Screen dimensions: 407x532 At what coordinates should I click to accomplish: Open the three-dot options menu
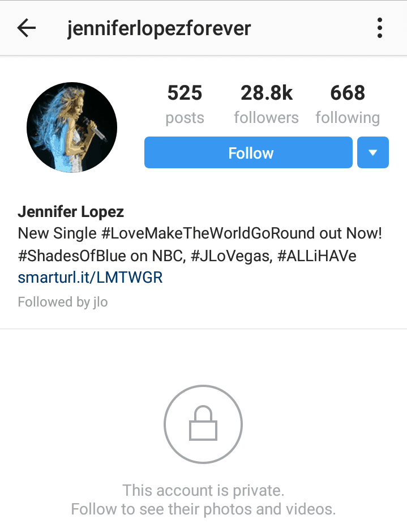(380, 28)
